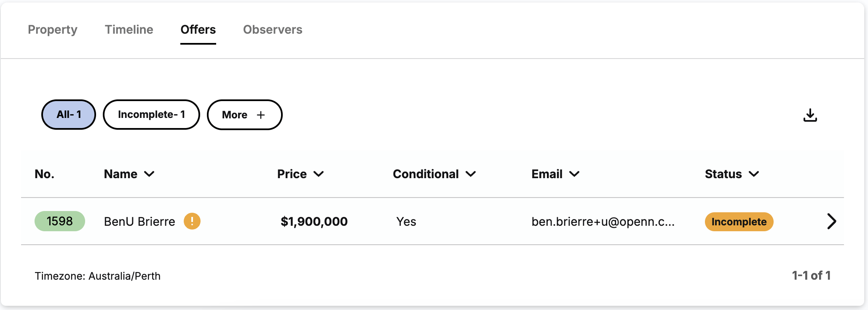Click the 1-1 of 1 pagination text
Image resolution: width=868 pixels, height=310 pixels.
click(811, 275)
